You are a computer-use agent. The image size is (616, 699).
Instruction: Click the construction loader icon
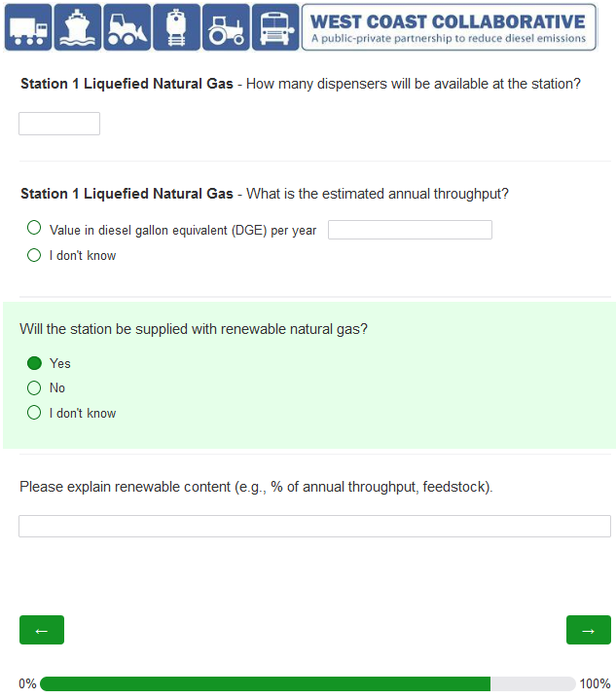(x=127, y=27)
